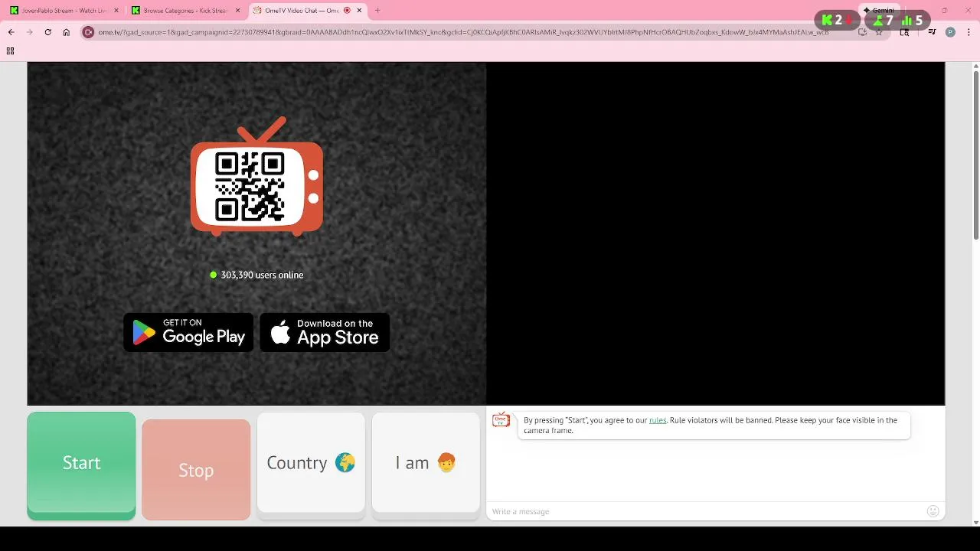Click the OmeTV avatar icon beside chat notice
The height and width of the screenshot is (551, 980).
tap(501, 419)
